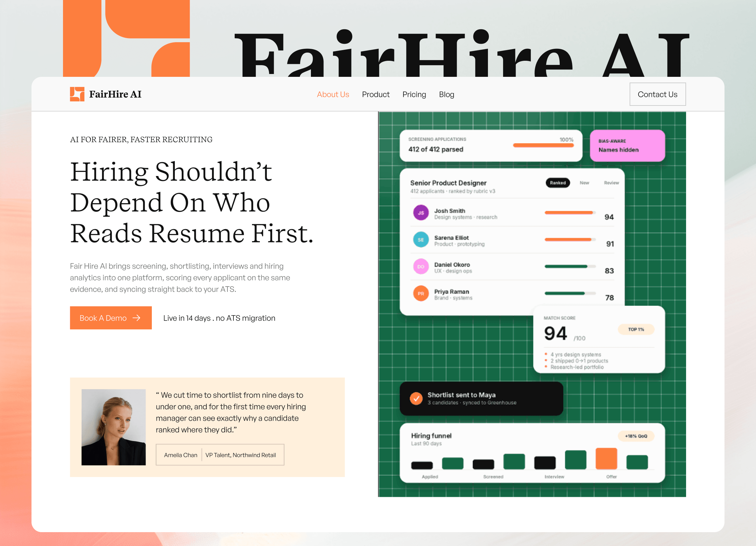The width and height of the screenshot is (756, 546).
Task: Click the "Interview" funnel label
Action: pos(554,477)
